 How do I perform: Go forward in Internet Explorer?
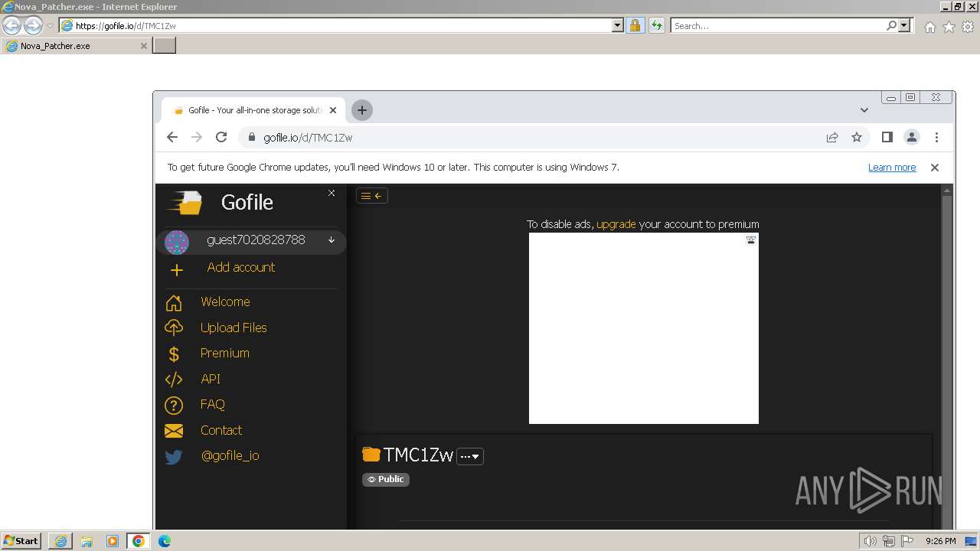point(33,25)
